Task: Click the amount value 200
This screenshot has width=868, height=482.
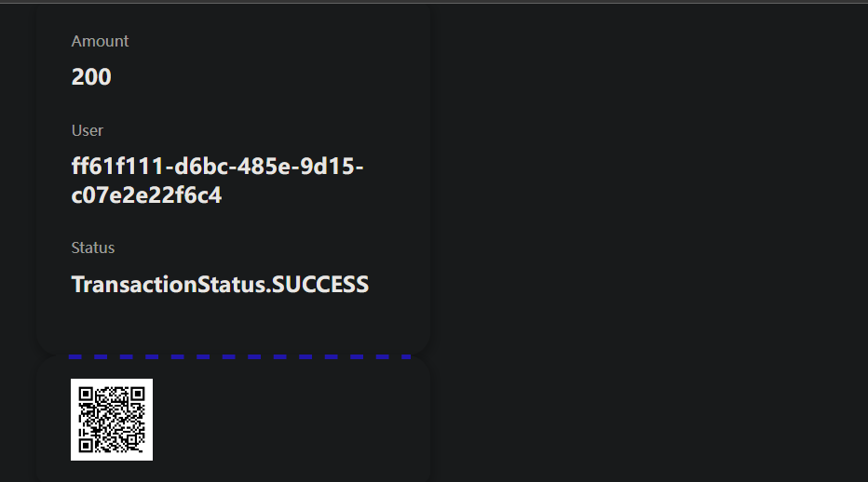Action: [x=91, y=77]
